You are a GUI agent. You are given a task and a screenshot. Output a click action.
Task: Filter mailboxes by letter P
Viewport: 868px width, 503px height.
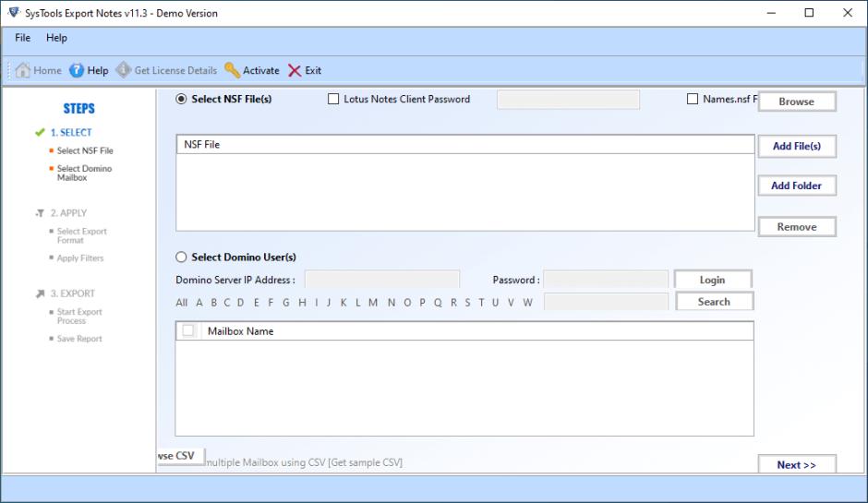[422, 303]
